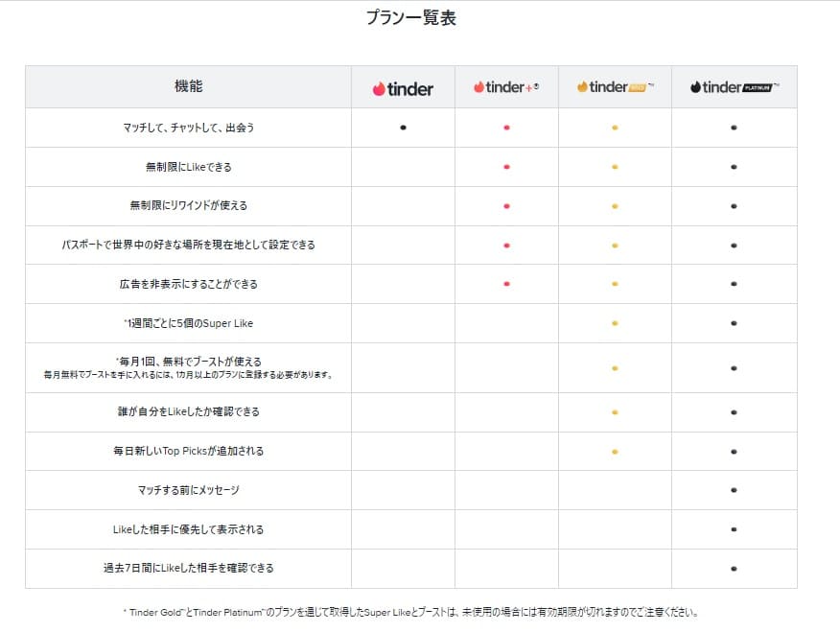Click Platinum dot in パスポート row
840x632 pixels.
point(734,246)
